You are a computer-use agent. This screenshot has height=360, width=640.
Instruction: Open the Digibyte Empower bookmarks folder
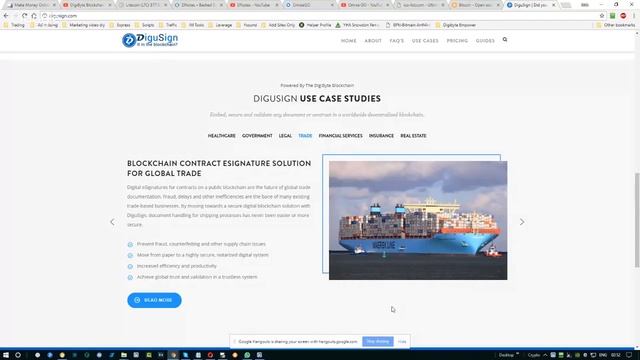(456, 25)
